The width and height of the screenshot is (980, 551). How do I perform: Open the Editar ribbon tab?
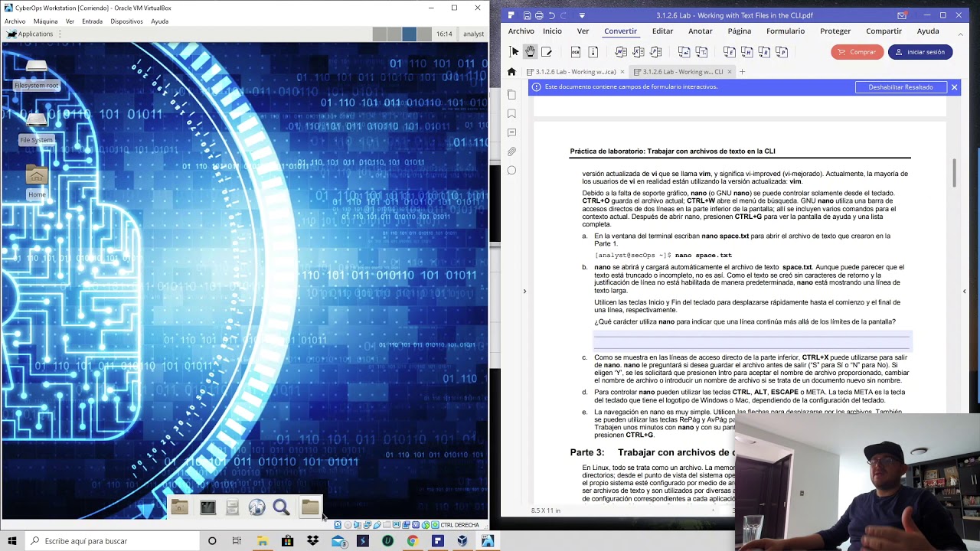[662, 31]
